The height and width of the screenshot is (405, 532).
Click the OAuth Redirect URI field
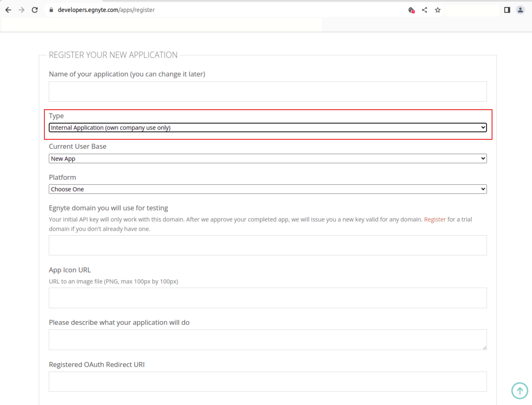click(268, 382)
